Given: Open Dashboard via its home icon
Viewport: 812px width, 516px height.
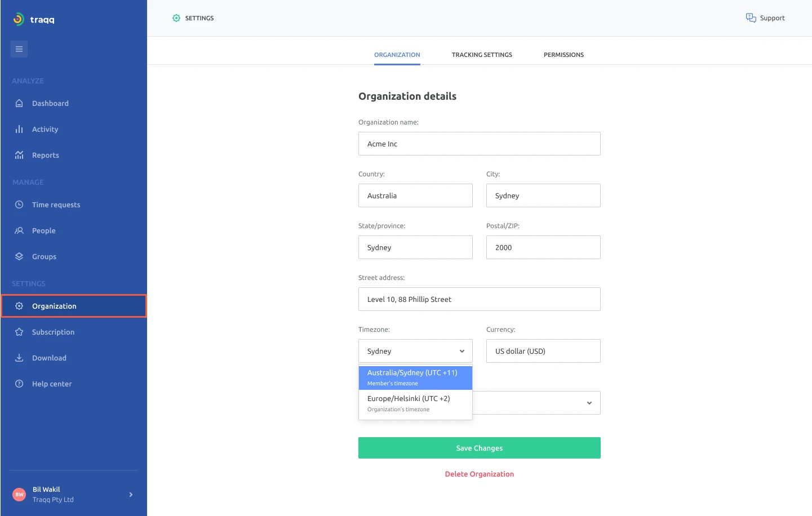Looking at the screenshot, I should tap(19, 103).
